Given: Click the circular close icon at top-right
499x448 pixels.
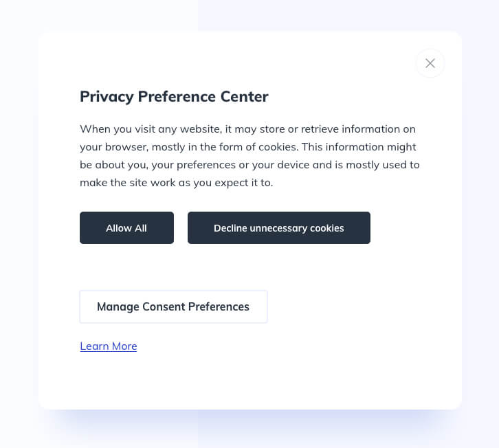Looking at the screenshot, I should [430, 63].
